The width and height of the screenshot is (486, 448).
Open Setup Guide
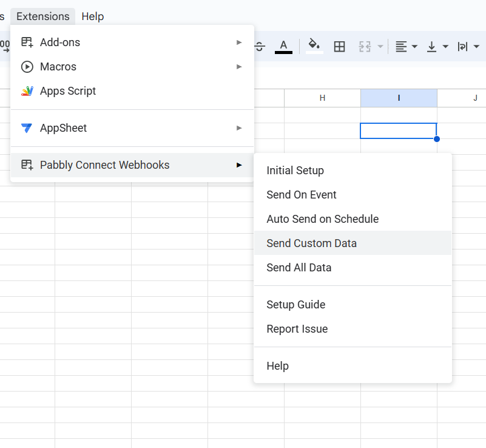pyautogui.click(x=353, y=305)
